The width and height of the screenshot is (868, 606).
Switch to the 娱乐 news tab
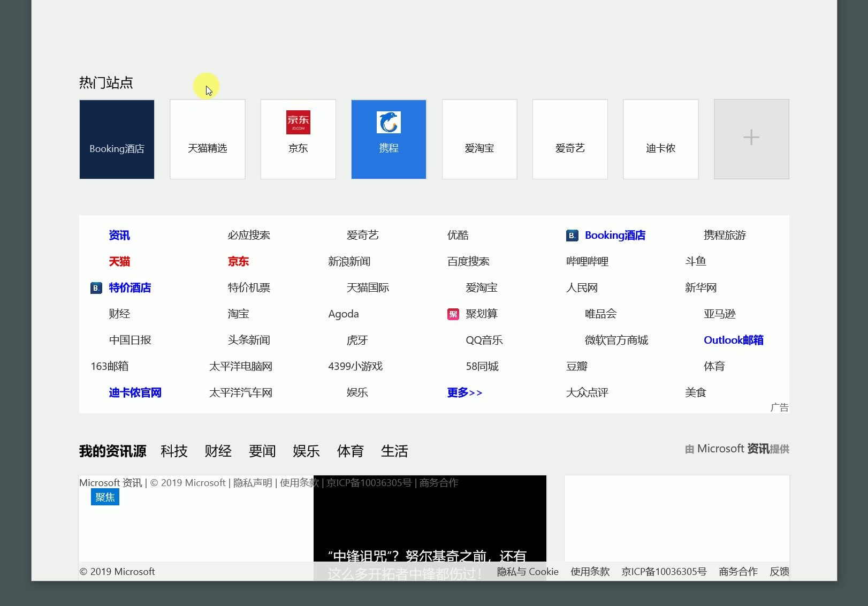coord(306,451)
